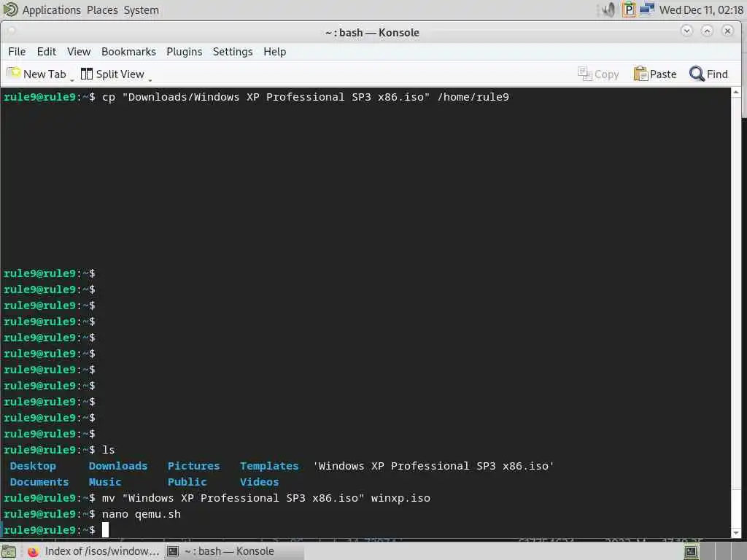Open the Help menu
The image size is (747, 560).
pyautogui.click(x=274, y=52)
